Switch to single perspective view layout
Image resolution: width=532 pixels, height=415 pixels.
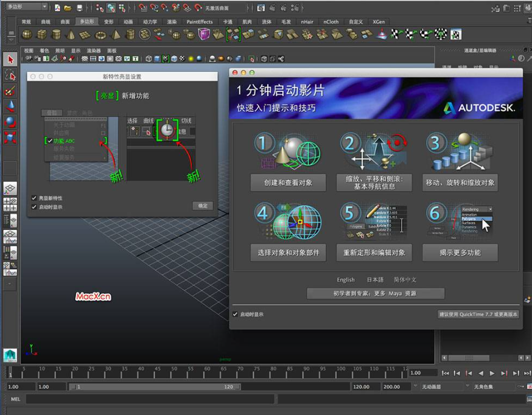(10, 189)
